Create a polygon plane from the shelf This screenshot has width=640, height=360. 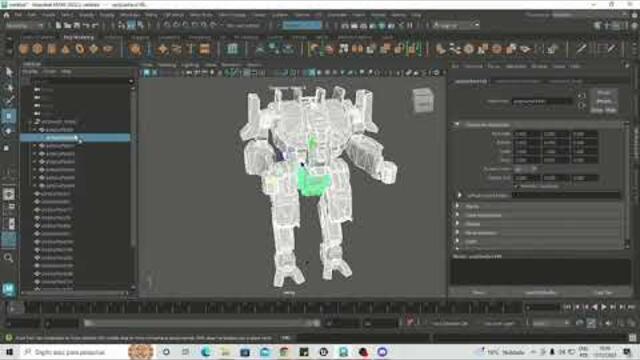94,49
